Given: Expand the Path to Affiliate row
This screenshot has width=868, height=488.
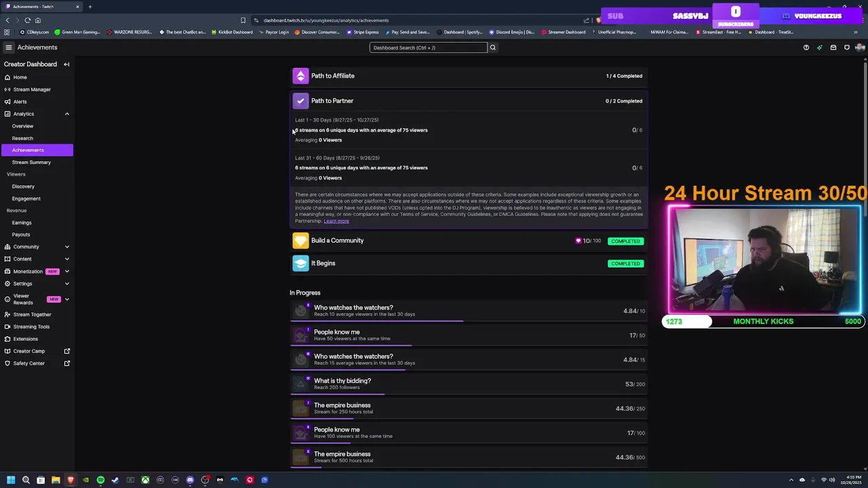Looking at the screenshot, I should coord(468,76).
